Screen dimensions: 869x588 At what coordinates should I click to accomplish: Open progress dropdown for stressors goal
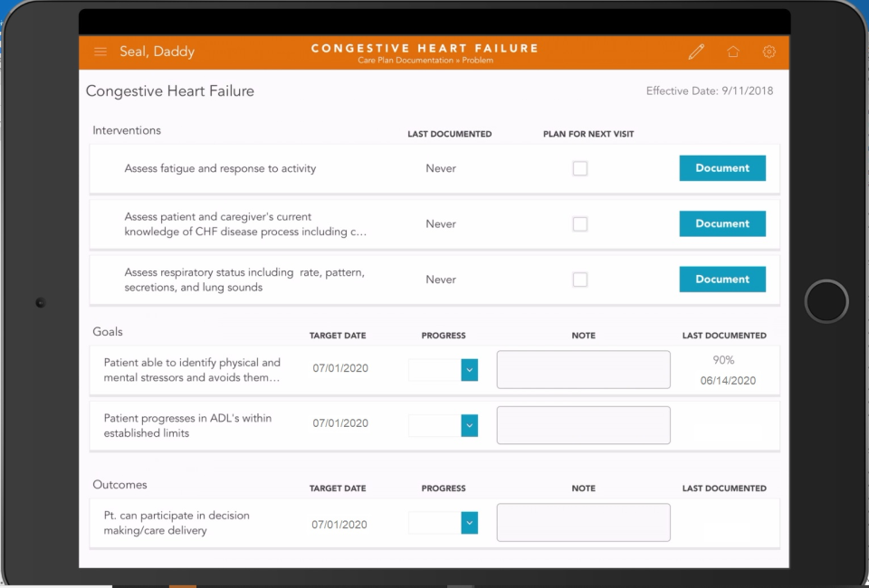pyautogui.click(x=469, y=370)
